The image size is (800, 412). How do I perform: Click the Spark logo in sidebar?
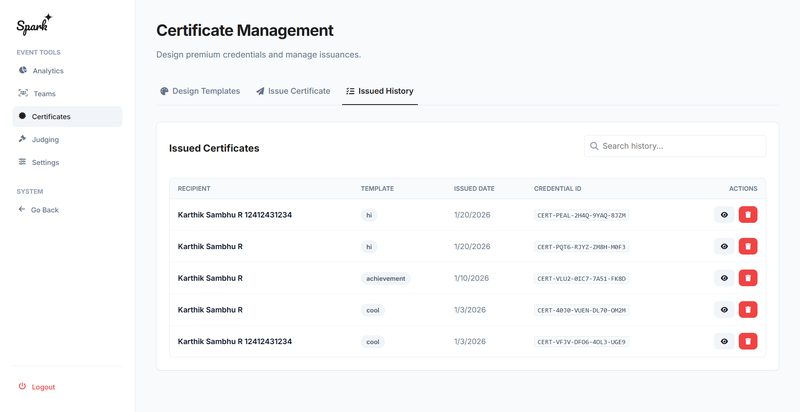(34, 23)
